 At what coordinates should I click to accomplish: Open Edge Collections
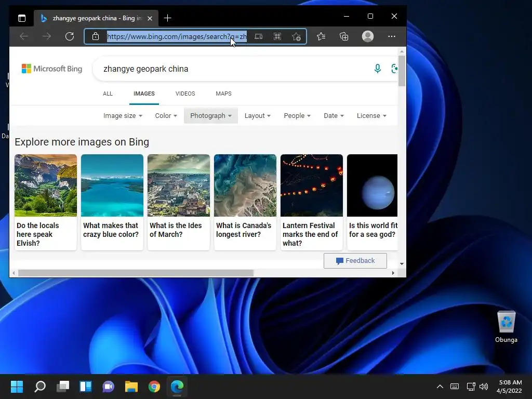tap(344, 36)
